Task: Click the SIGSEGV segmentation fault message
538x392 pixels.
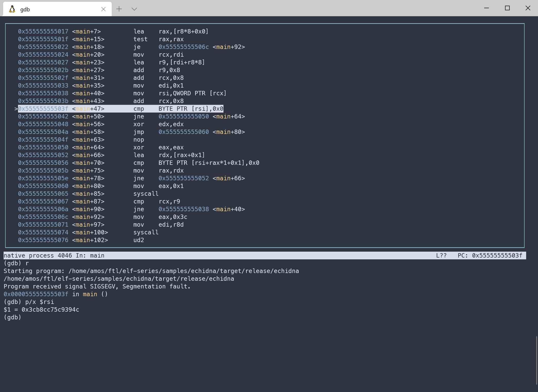Action: 97,286
